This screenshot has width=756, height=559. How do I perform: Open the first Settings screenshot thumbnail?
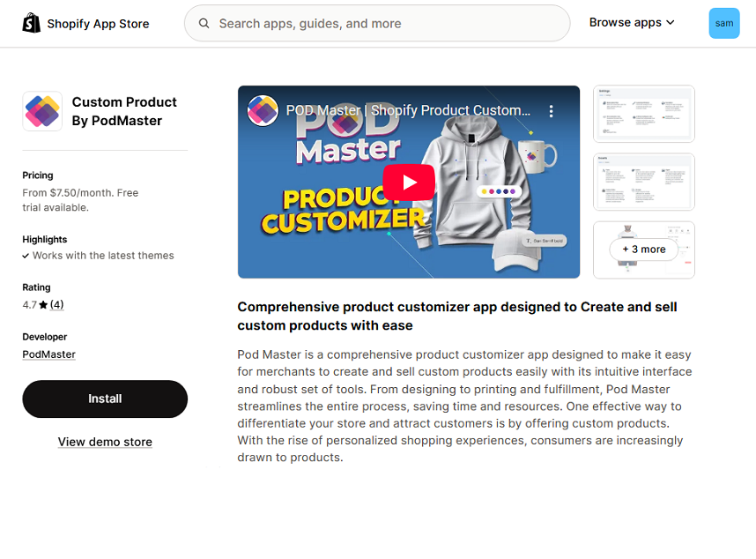644,114
